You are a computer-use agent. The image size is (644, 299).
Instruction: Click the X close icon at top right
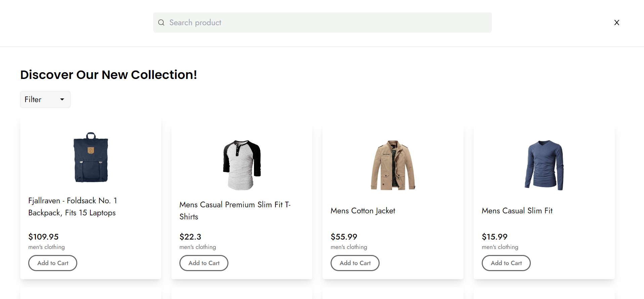coord(616,23)
